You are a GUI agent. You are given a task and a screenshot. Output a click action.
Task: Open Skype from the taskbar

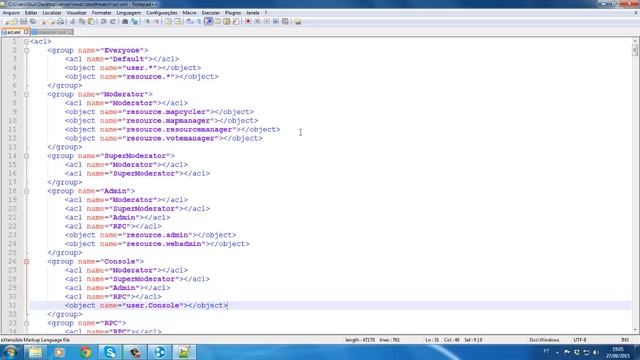[x=110, y=352]
